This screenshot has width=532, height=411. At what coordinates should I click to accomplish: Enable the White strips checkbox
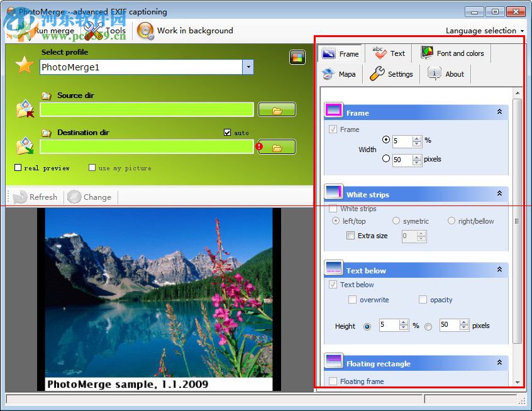click(333, 209)
